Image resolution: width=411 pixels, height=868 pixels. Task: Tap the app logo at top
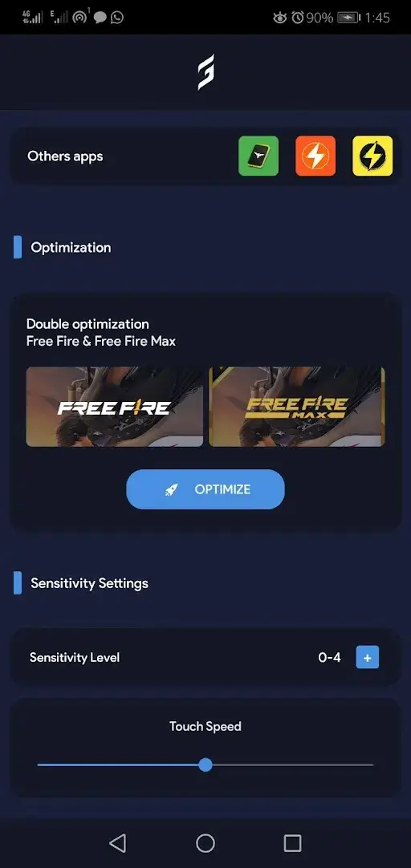(x=205, y=72)
